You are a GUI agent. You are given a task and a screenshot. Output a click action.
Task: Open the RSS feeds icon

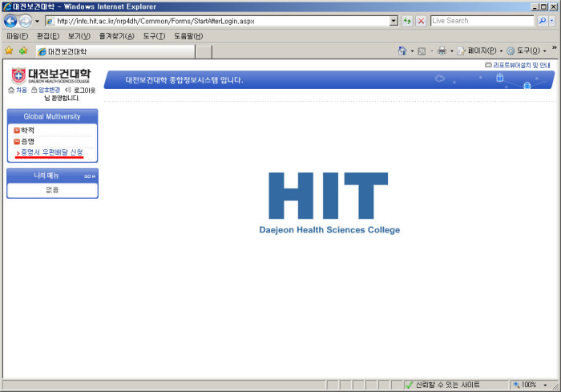[422, 51]
